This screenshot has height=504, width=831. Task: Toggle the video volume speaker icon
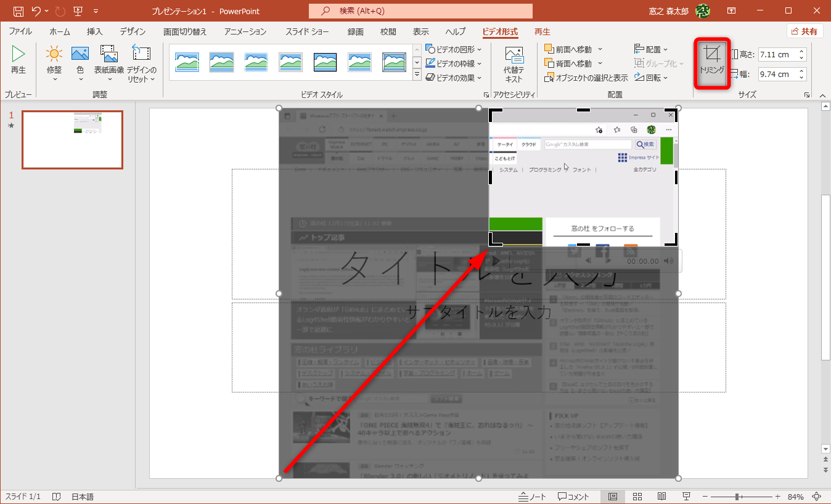(669, 261)
